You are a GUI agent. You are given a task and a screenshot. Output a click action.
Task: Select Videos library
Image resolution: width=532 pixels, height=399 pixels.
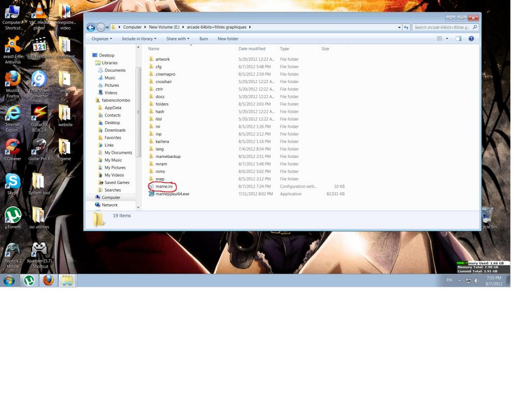tap(111, 92)
